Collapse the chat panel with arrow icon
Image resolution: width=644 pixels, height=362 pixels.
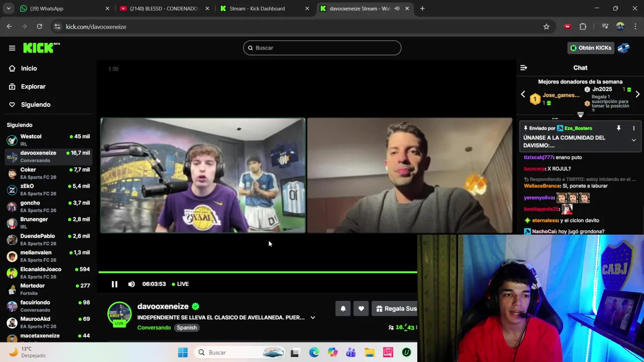(524, 68)
